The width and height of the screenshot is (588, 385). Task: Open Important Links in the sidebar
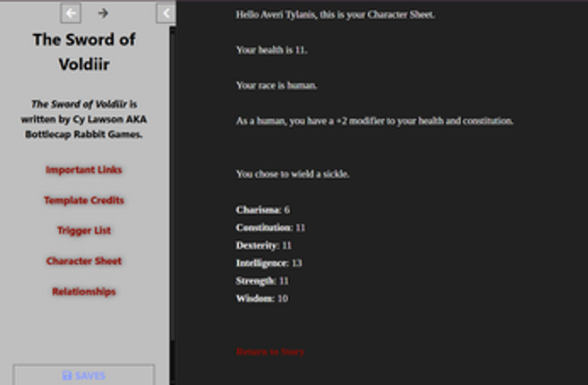[84, 170]
